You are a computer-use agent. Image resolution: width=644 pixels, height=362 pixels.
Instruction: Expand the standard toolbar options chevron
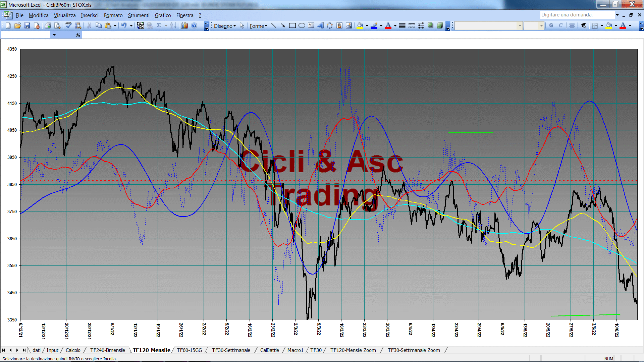point(207,26)
